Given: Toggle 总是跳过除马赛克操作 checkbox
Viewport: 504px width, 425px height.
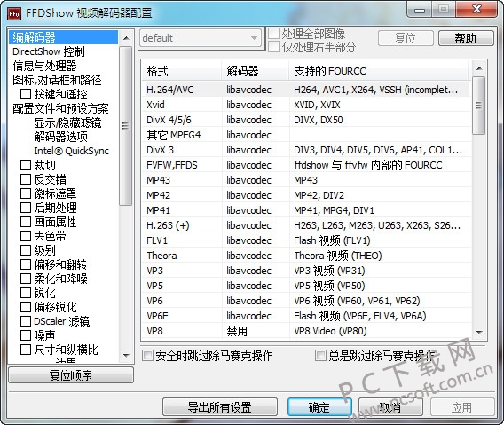Looking at the screenshot, I should pyautogui.click(x=320, y=356).
